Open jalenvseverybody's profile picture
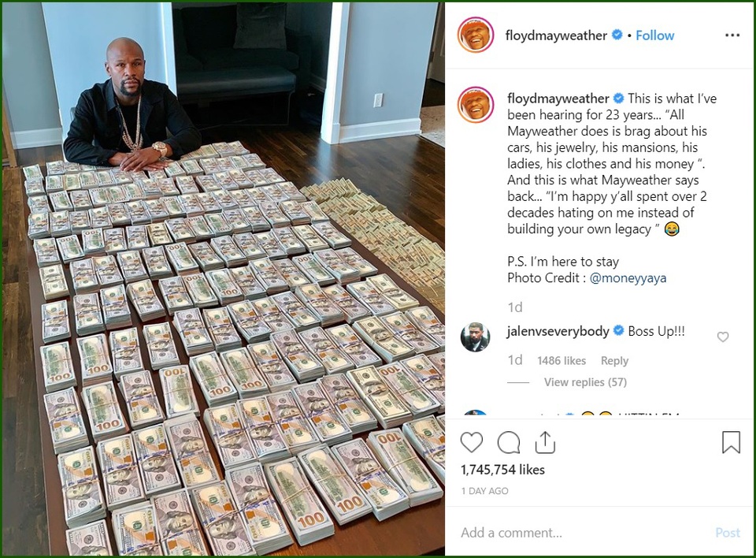 pos(475,337)
